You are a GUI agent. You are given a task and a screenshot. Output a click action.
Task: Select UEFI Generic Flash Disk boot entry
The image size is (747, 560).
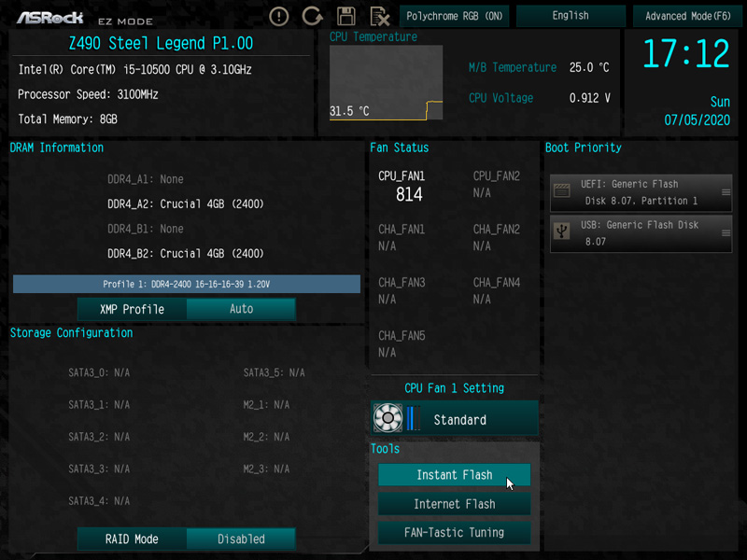(641, 192)
